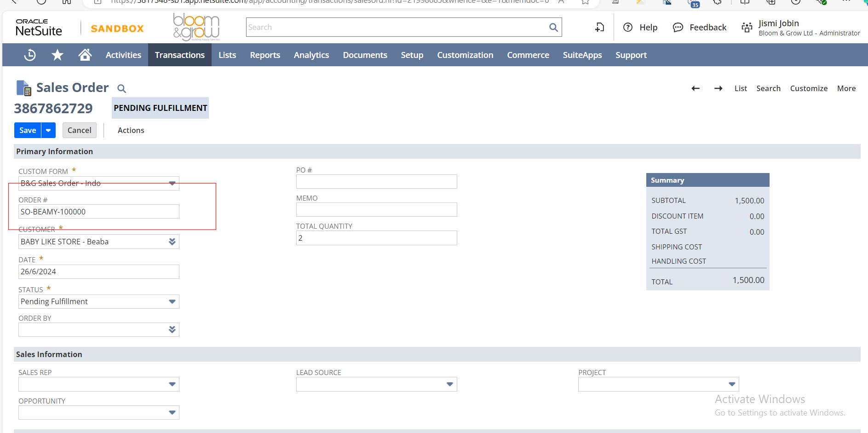Click the Feedback link text
The image size is (868, 433).
(x=708, y=27)
